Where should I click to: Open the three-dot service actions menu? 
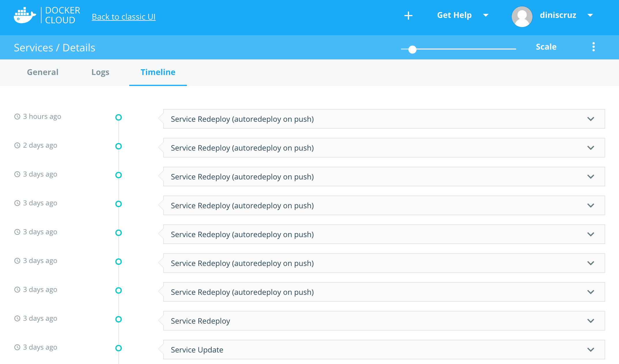point(593,47)
